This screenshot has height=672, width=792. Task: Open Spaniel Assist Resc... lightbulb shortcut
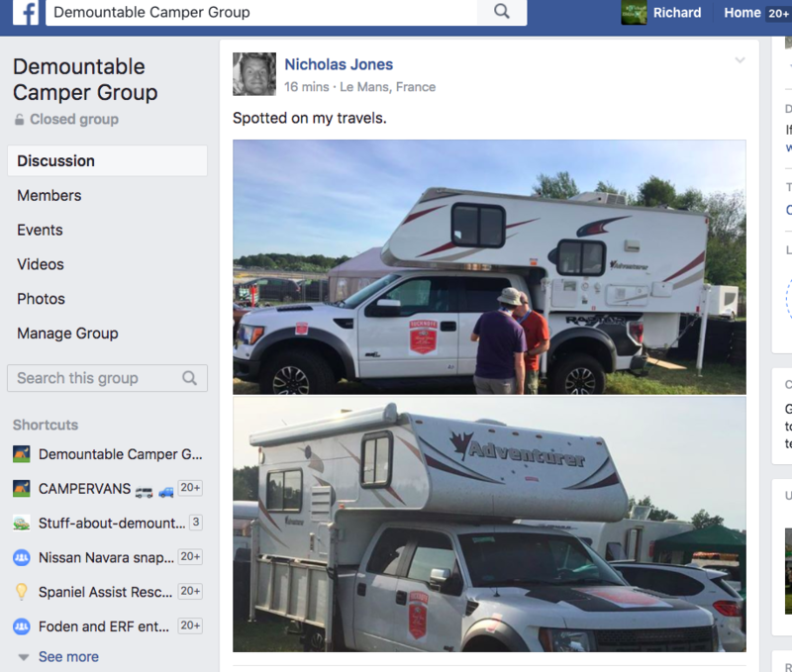click(x=108, y=592)
